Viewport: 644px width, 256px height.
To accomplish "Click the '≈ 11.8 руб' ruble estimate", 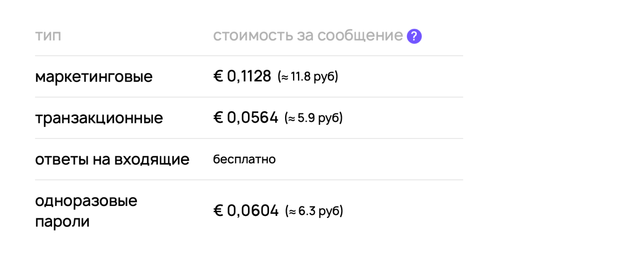I will [x=308, y=77].
